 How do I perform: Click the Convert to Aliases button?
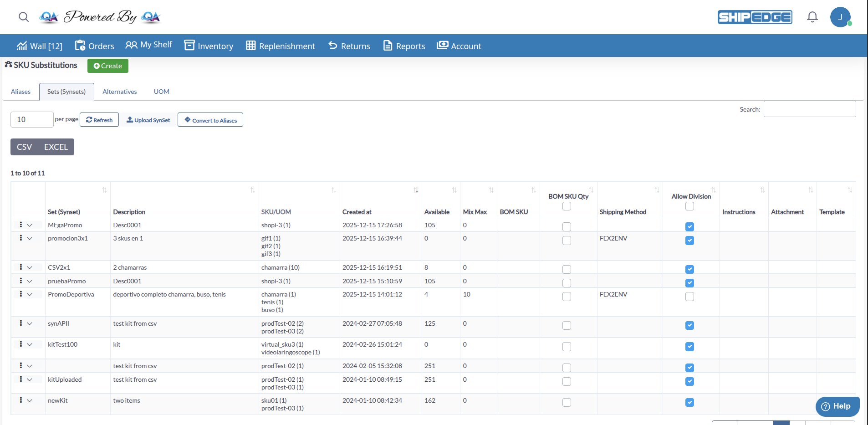click(x=210, y=120)
